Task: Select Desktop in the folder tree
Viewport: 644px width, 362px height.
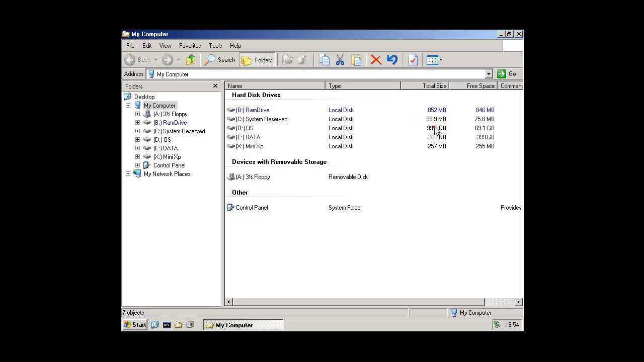Action: [144, 97]
